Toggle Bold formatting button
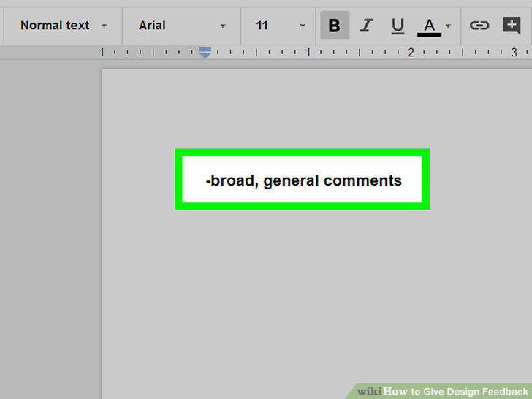Screen dimensions: 532x399 [335, 26]
